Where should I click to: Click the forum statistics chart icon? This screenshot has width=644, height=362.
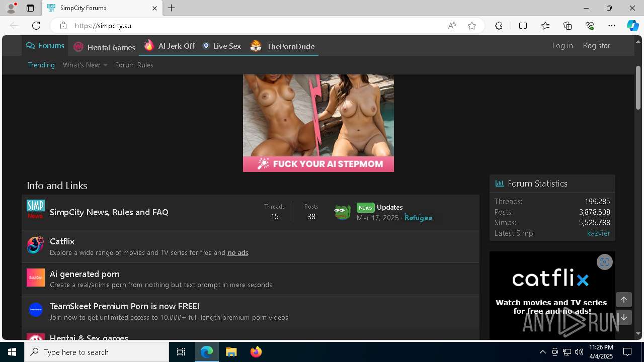(x=500, y=184)
